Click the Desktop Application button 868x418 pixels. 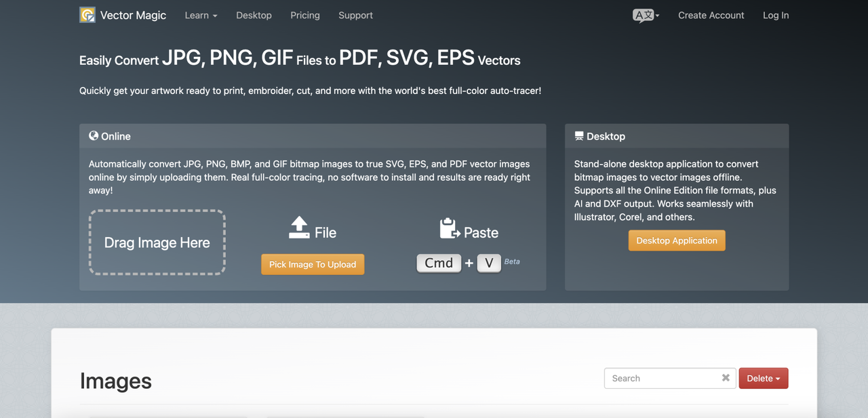(x=677, y=241)
